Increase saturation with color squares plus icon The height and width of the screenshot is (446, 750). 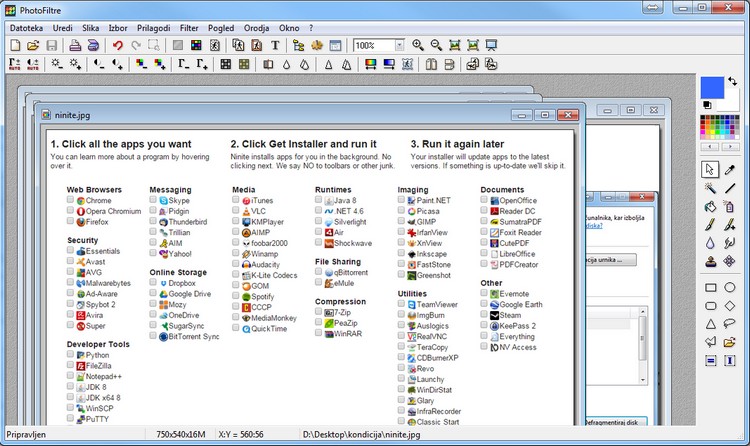point(160,64)
